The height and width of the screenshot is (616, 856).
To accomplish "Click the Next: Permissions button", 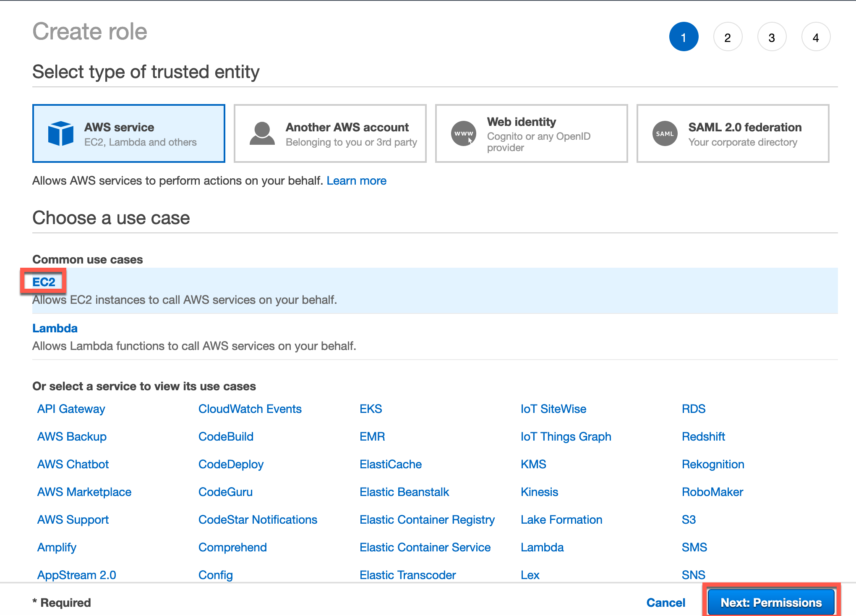I will (x=771, y=603).
